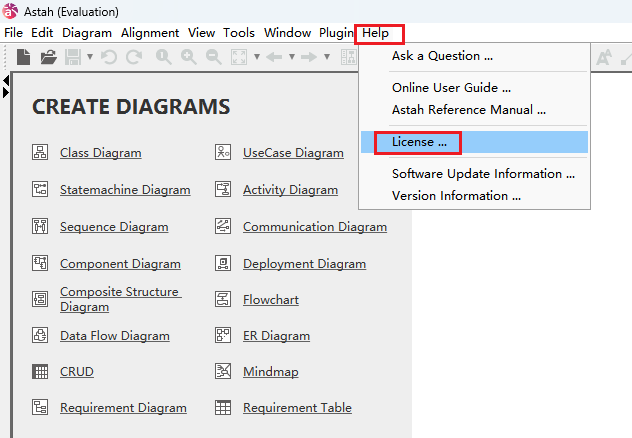The image size is (632, 438).
Task: Open the Statemachine Diagram link
Action: pyautogui.click(x=125, y=189)
